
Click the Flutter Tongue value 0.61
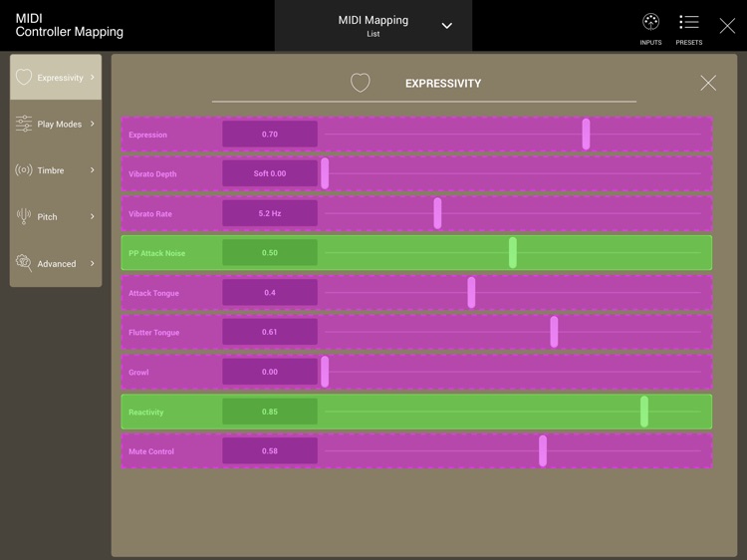(270, 332)
